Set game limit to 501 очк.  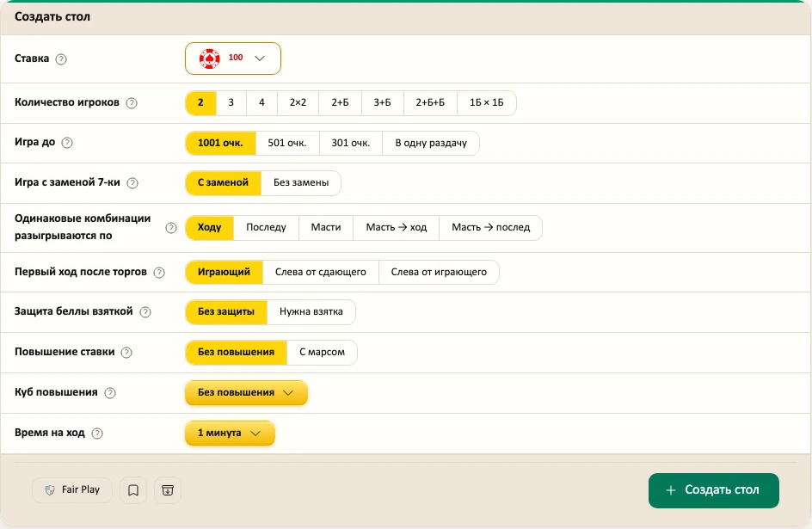287,143
